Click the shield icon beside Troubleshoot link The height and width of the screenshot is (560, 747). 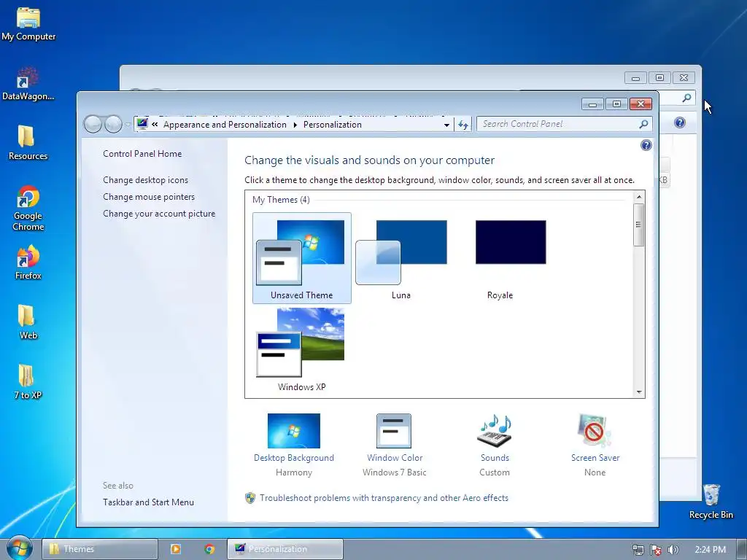[250, 498]
